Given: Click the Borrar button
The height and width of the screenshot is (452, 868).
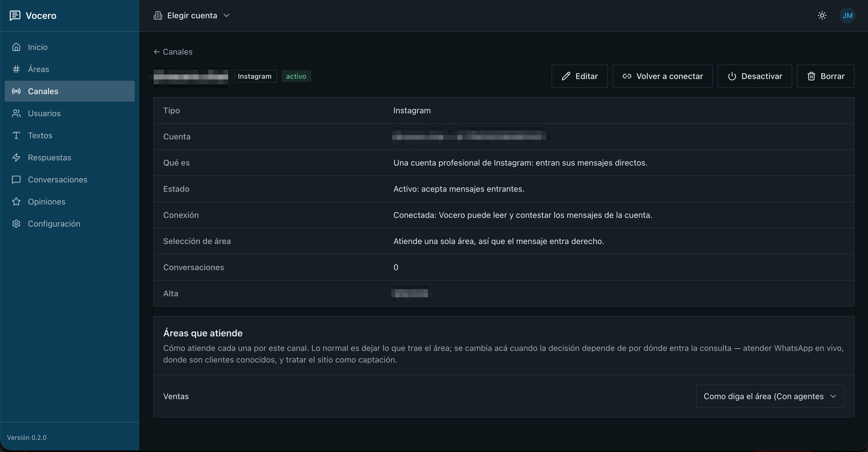Looking at the screenshot, I should click(826, 76).
